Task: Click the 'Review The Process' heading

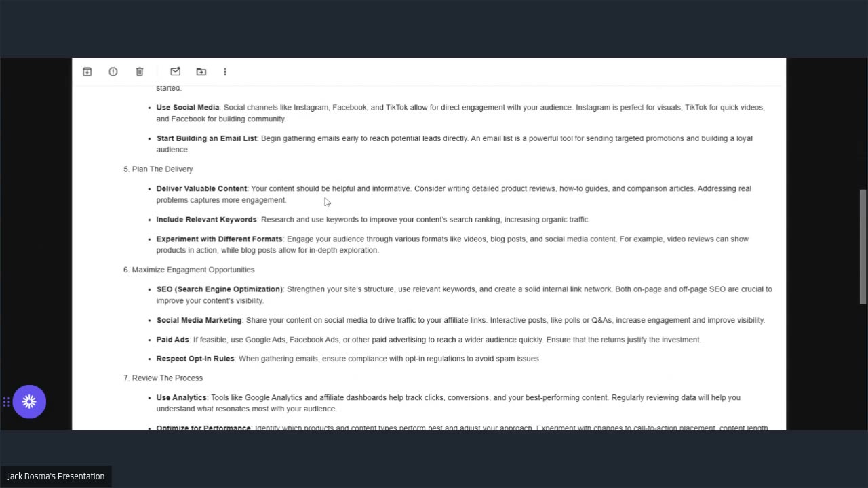Action: tap(167, 378)
